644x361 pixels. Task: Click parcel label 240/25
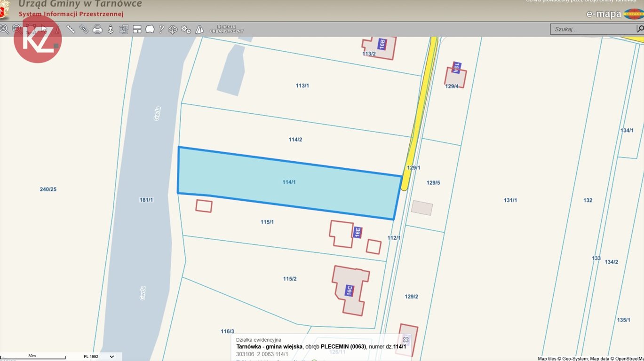tap(48, 189)
